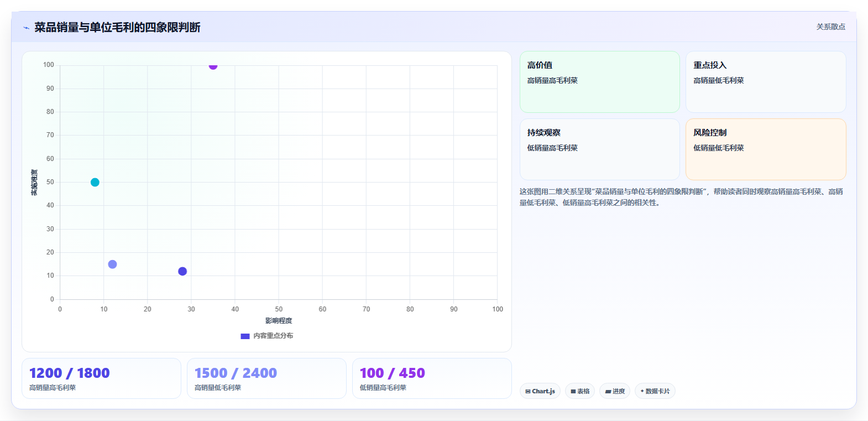
Task: Click the 内容重点分布 legend label
Action: pos(273,336)
